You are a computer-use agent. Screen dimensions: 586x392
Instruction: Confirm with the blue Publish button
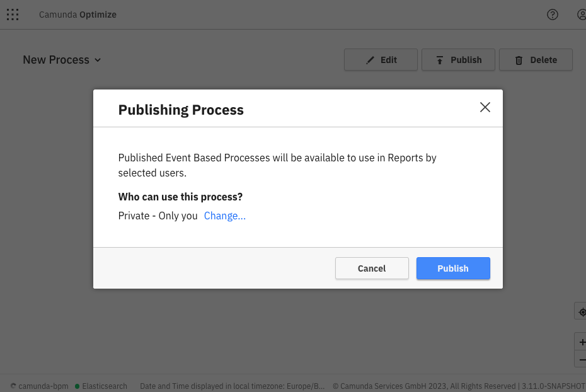coord(453,268)
